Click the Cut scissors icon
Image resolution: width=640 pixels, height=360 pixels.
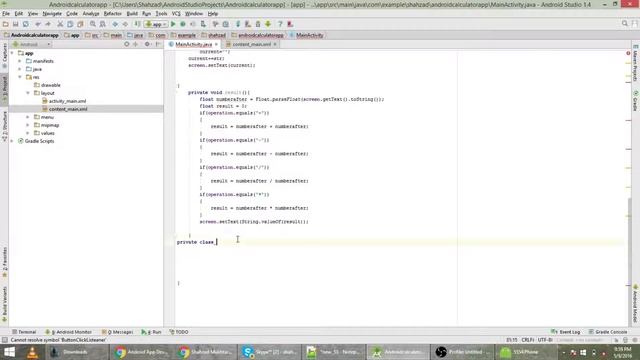click(x=60, y=24)
